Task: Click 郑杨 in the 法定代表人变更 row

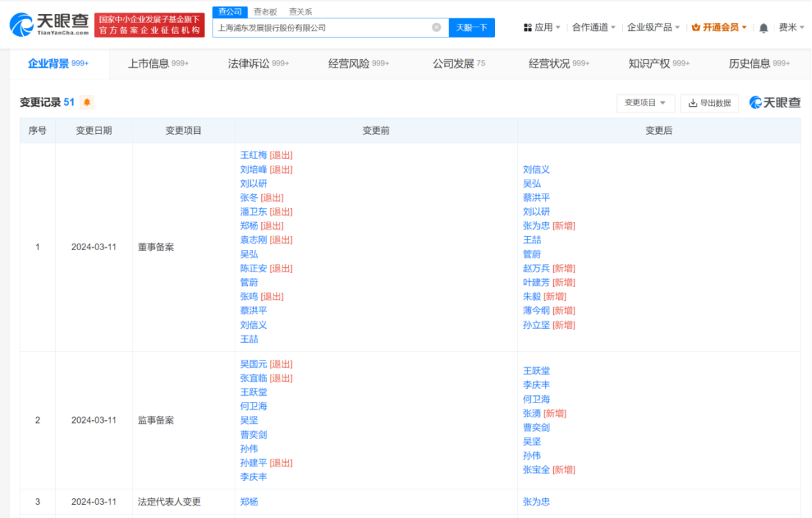Action: point(249,502)
